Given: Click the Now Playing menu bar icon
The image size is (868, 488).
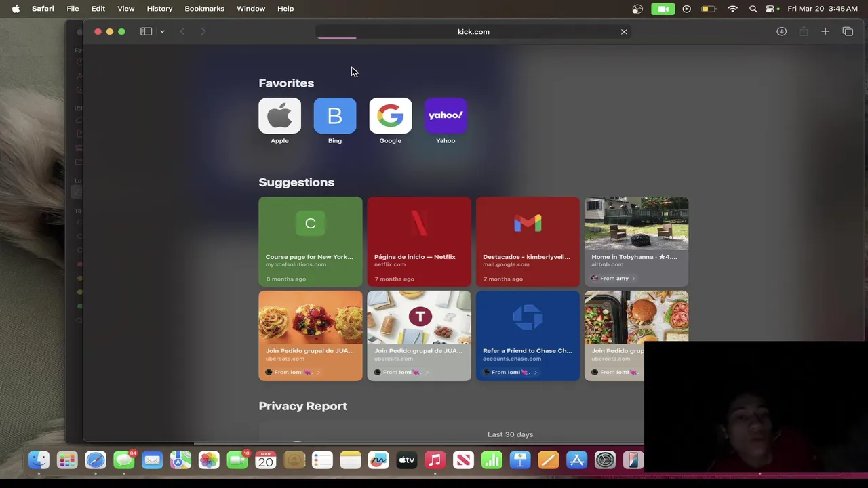Looking at the screenshot, I should pos(687,9).
